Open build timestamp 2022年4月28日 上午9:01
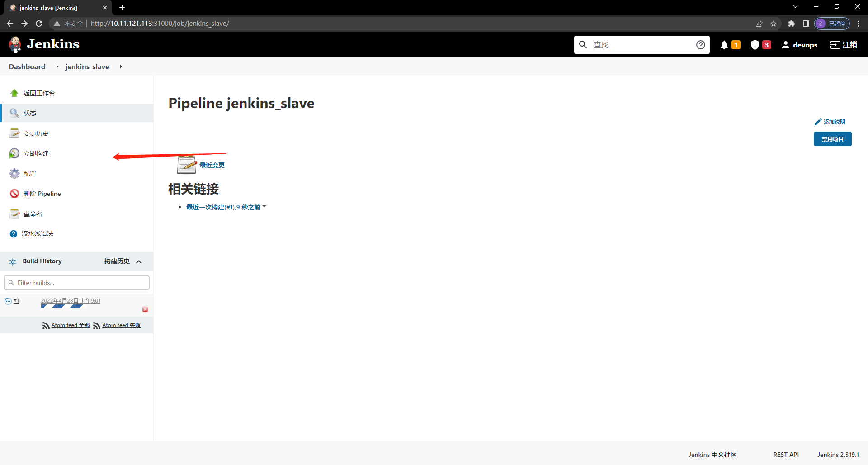This screenshot has width=868, height=465. pyautogui.click(x=71, y=300)
